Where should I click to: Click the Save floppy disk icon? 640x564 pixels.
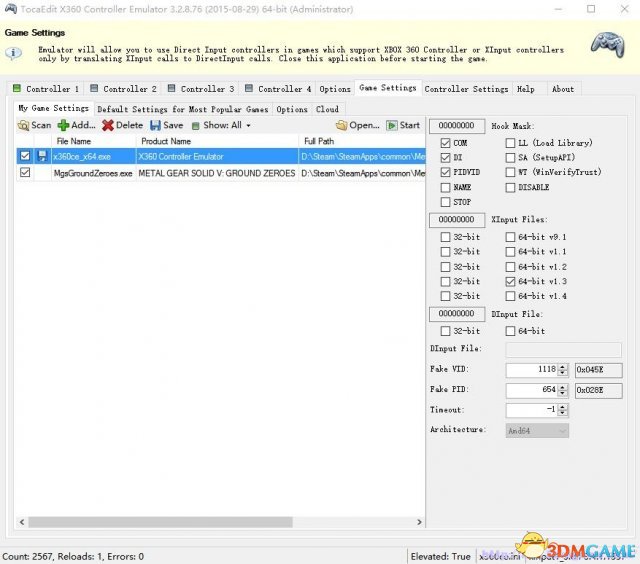pos(155,125)
